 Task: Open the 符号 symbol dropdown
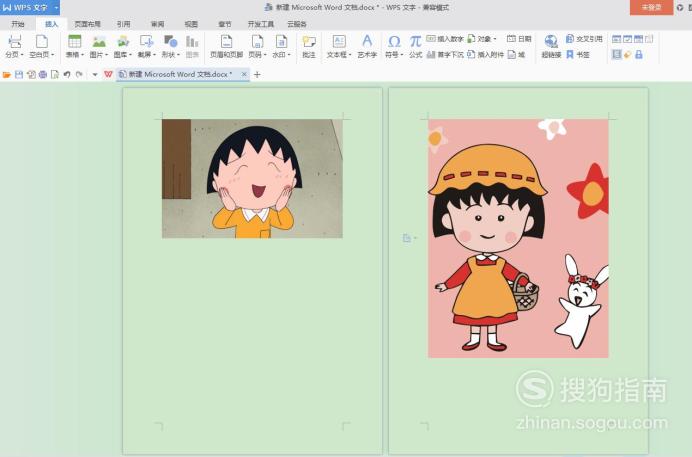402,55
